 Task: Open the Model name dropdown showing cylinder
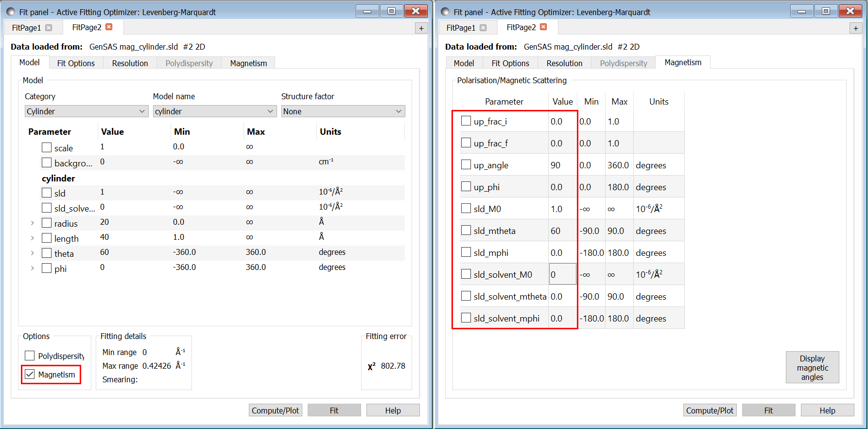point(214,111)
